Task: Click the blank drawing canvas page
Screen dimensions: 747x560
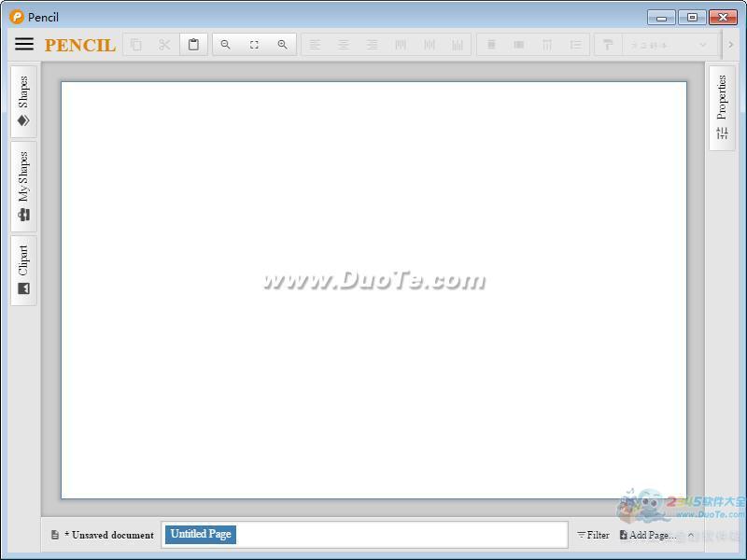Action: (374, 290)
